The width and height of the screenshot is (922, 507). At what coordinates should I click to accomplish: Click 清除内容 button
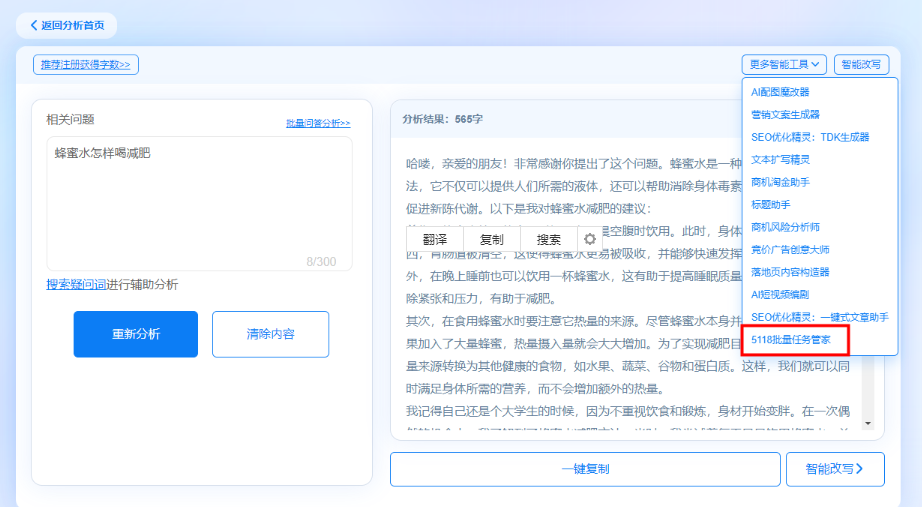click(270, 334)
